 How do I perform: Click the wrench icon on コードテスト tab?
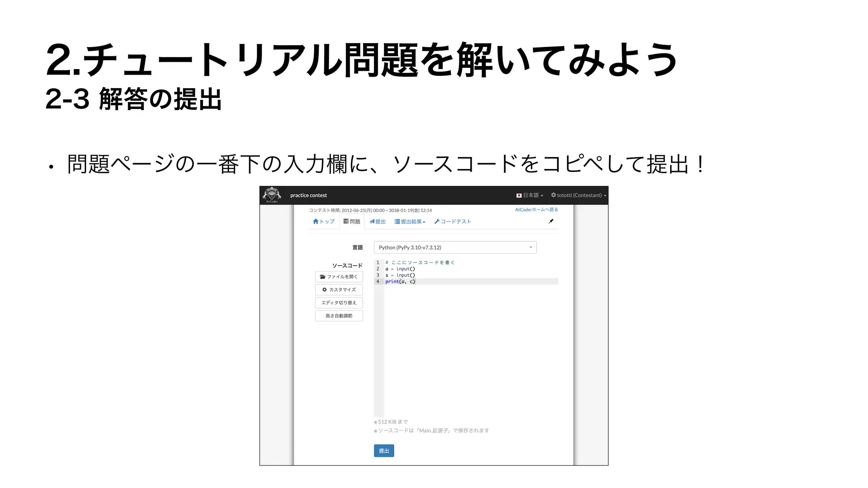click(437, 222)
